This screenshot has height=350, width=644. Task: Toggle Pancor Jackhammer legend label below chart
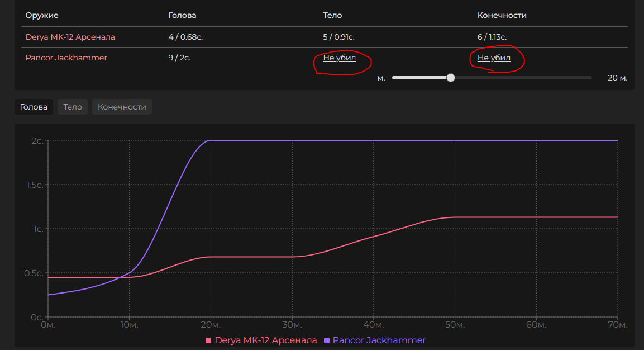(x=379, y=340)
